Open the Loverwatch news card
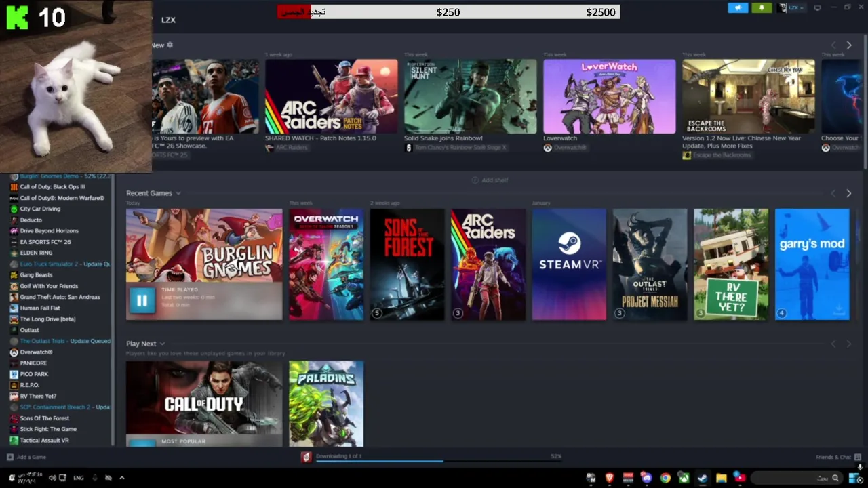The image size is (868, 488). click(609, 96)
